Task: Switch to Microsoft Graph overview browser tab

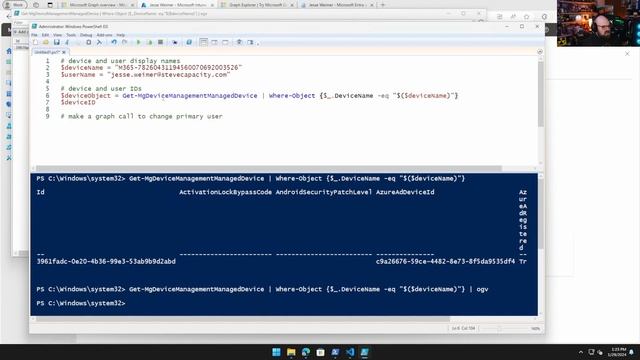Action: tap(98, 5)
